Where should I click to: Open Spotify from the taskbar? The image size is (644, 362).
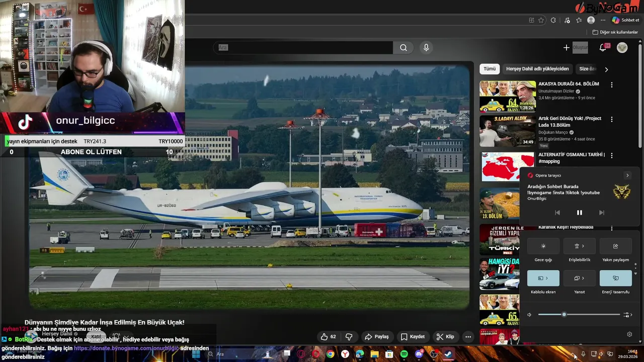[x=404, y=354]
